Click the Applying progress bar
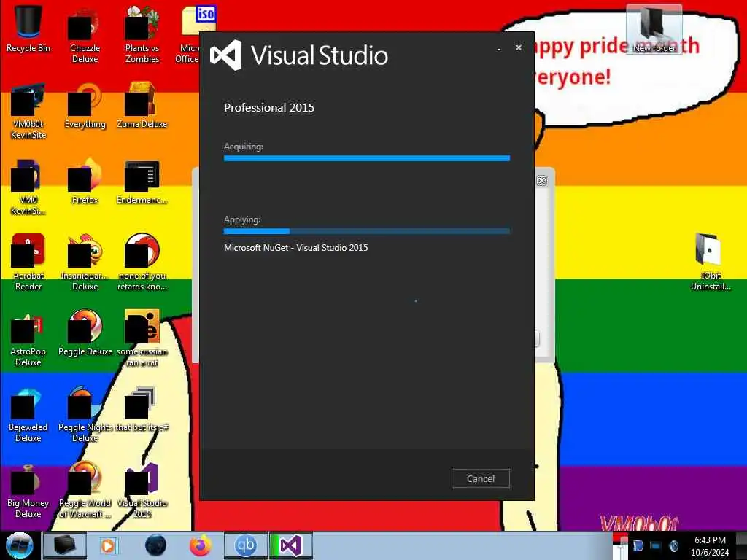This screenshot has width=747, height=560. pyautogui.click(x=367, y=231)
